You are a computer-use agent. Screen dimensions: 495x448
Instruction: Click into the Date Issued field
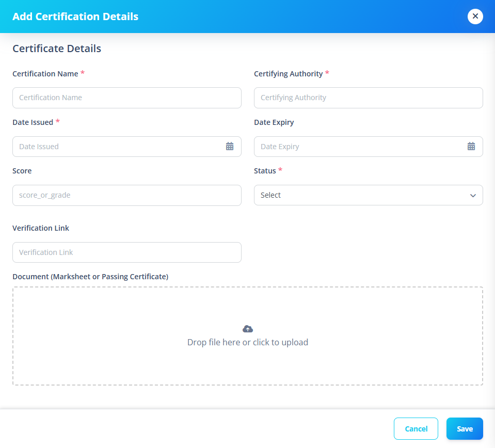point(127,147)
